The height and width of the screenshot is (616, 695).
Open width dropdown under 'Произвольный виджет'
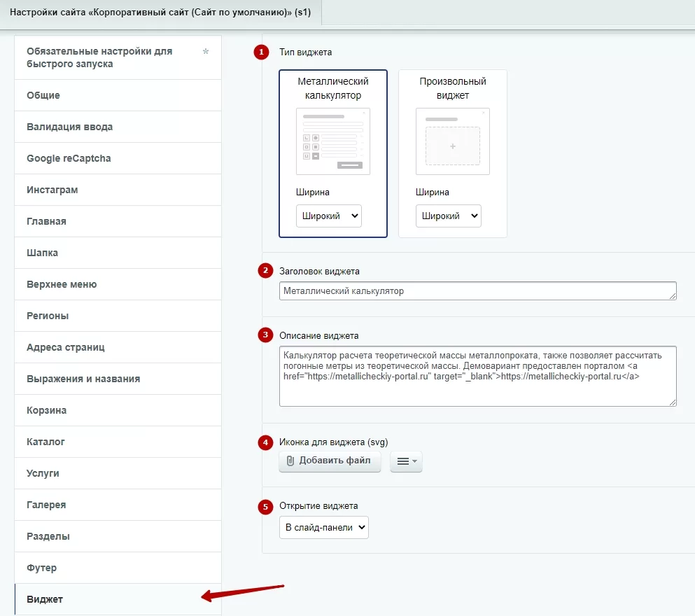tap(449, 216)
